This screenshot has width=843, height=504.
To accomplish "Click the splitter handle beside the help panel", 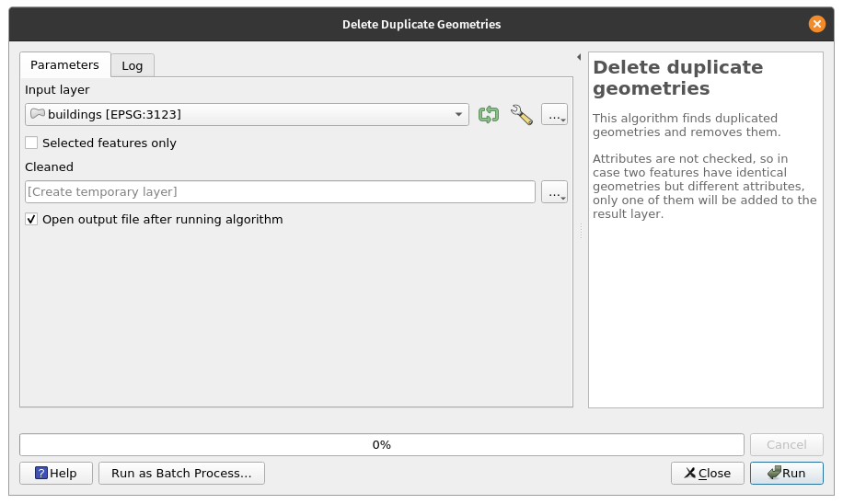I will (x=581, y=230).
